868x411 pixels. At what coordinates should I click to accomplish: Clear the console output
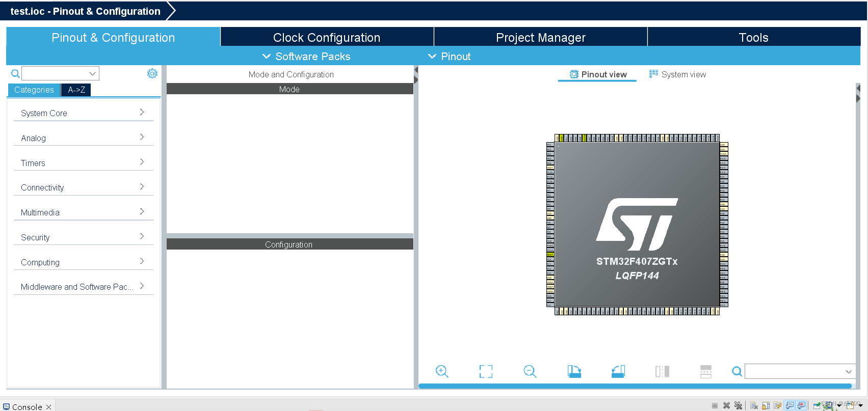pos(754,405)
